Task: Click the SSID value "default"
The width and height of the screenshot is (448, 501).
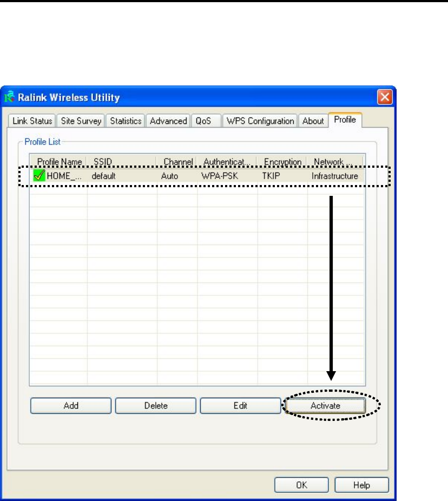Action: (x=103, y=176)
